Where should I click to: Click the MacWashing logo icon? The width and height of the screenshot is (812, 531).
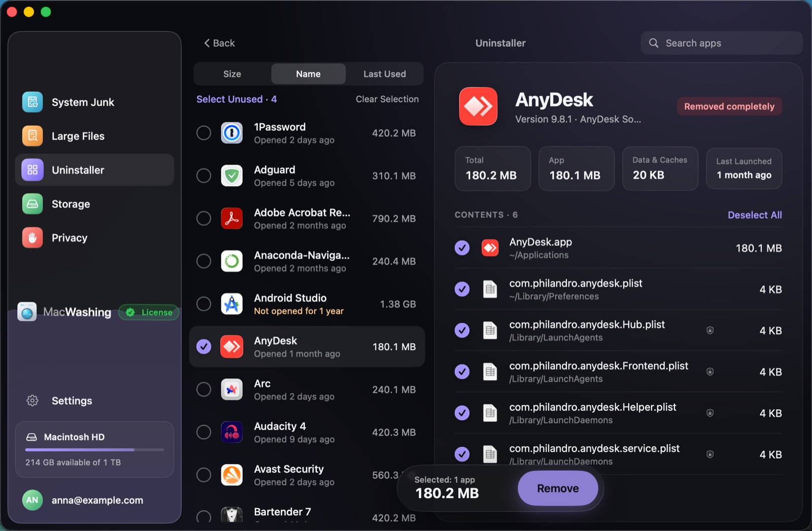pos(27,312)
